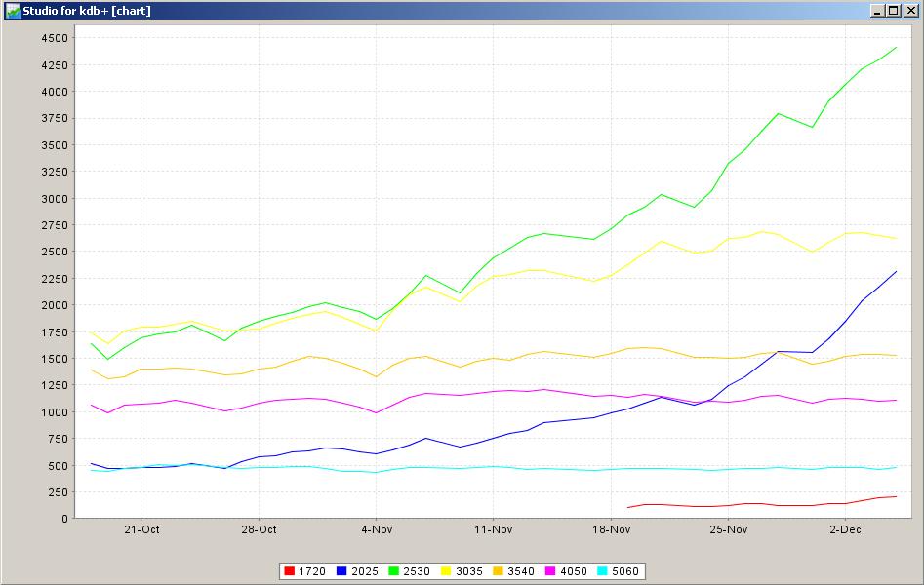
Task: Maximize the chart window
Action: click(894, 11)
